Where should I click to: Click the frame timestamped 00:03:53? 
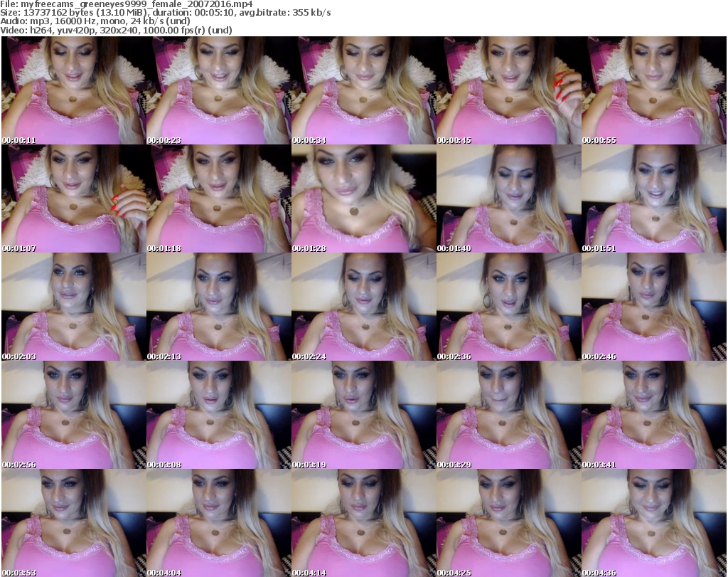73,523
